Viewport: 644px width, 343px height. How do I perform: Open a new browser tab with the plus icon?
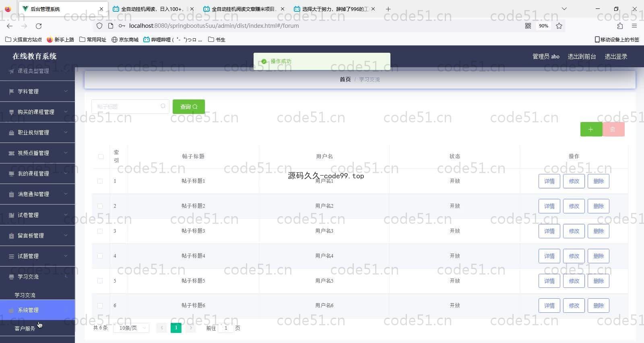click(388, 9)
